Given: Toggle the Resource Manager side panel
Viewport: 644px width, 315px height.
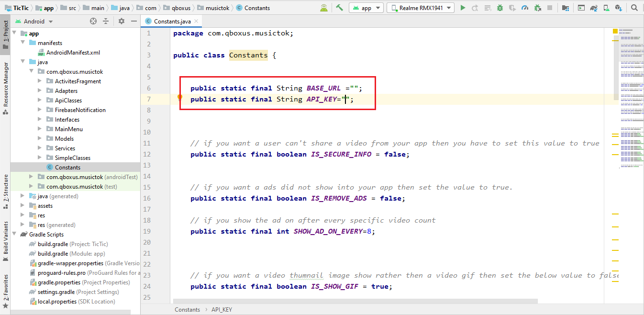Looking at the screenshot, I should [x=5, y=87].
